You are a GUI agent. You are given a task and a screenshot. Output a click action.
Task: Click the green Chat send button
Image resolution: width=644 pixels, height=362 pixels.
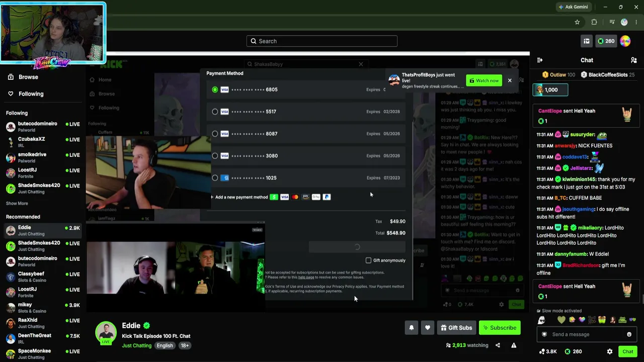click(628, 351)
